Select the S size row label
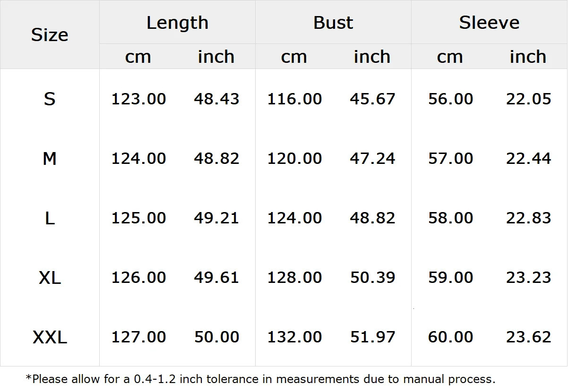Screen dimensions: 568x392 coord(50,99)
